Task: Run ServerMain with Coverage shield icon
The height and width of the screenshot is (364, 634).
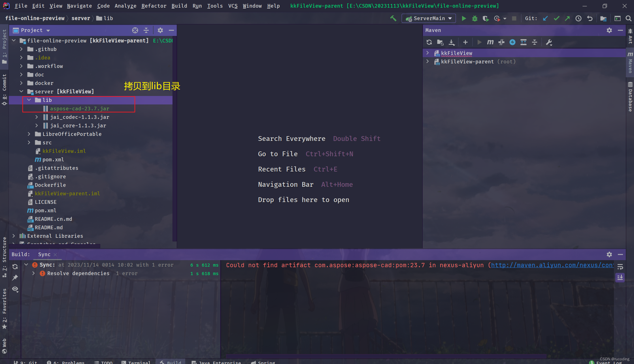Action: pos(486,18)
